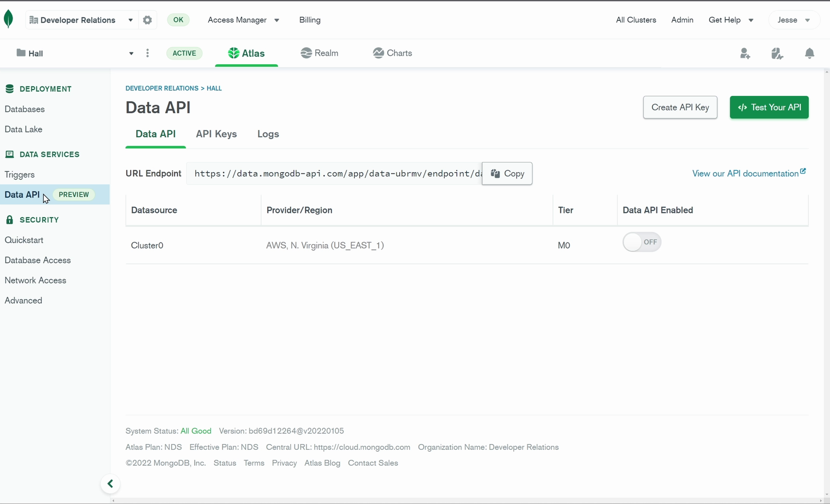Screen dimensions: 830x504
Task: Open the Terms footer link
Action: point(254,463)
